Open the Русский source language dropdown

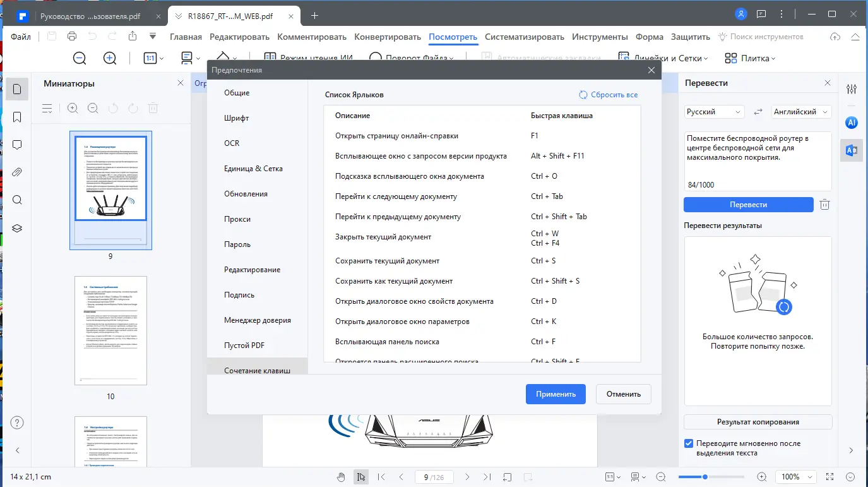click(x=715, y=112)
